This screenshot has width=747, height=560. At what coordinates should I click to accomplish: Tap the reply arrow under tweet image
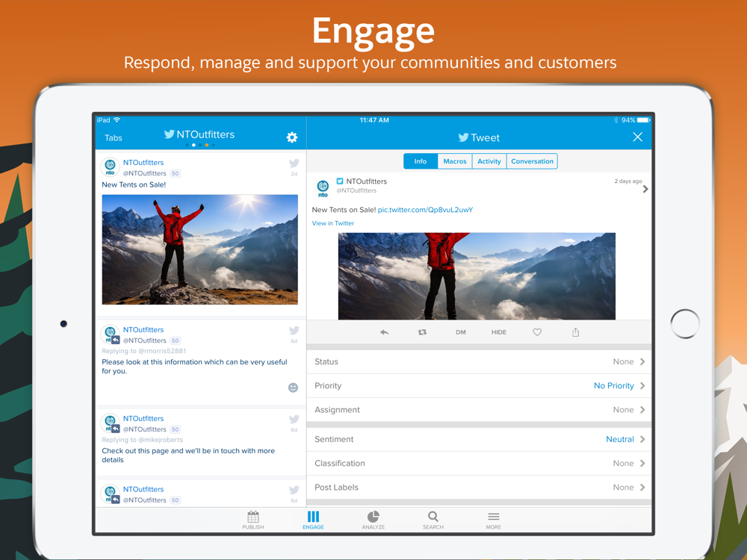point(385,332)
